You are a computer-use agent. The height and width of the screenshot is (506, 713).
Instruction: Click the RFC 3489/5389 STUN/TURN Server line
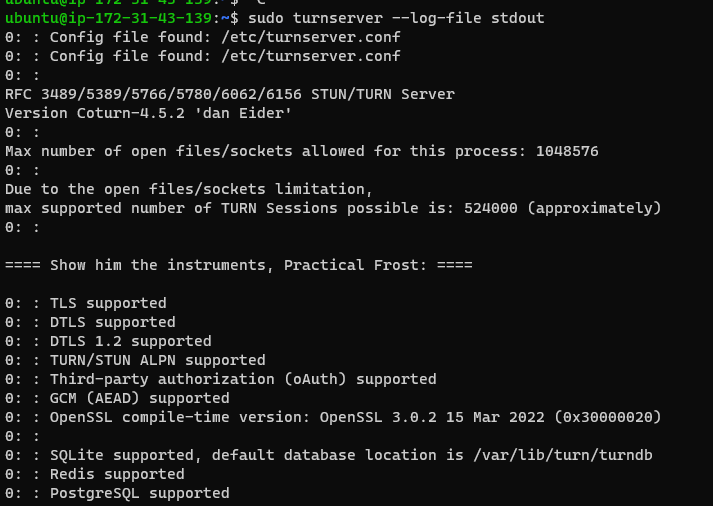[x=230, y=94]
